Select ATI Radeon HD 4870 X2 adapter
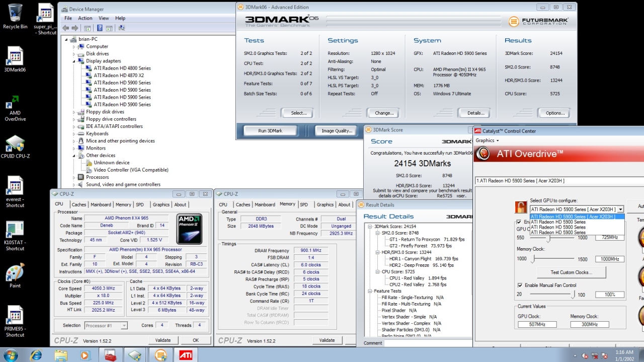Screen dimensions: 644x362 pyautogui.click(x=119, y=76)
